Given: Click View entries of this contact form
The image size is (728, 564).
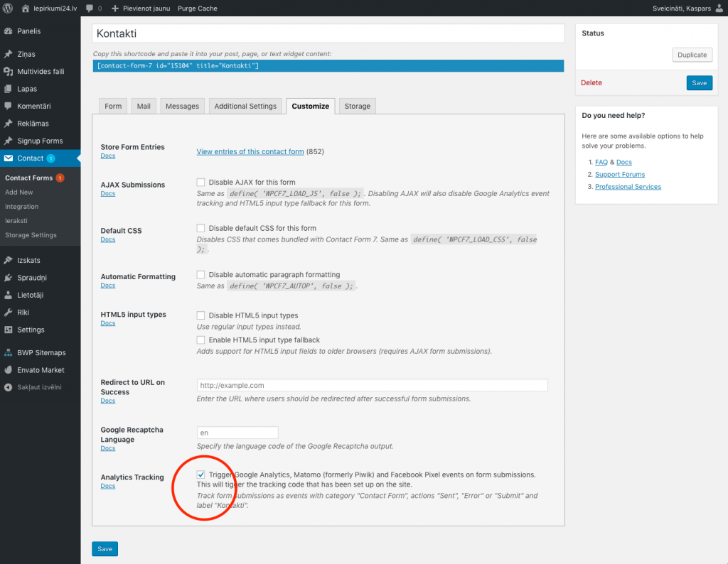Looking at the screenshot, I should 250,151.
